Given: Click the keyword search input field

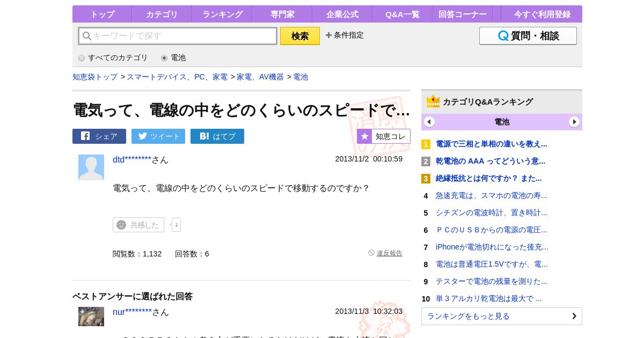Looking at the screenshot, I should pos(178,36).
